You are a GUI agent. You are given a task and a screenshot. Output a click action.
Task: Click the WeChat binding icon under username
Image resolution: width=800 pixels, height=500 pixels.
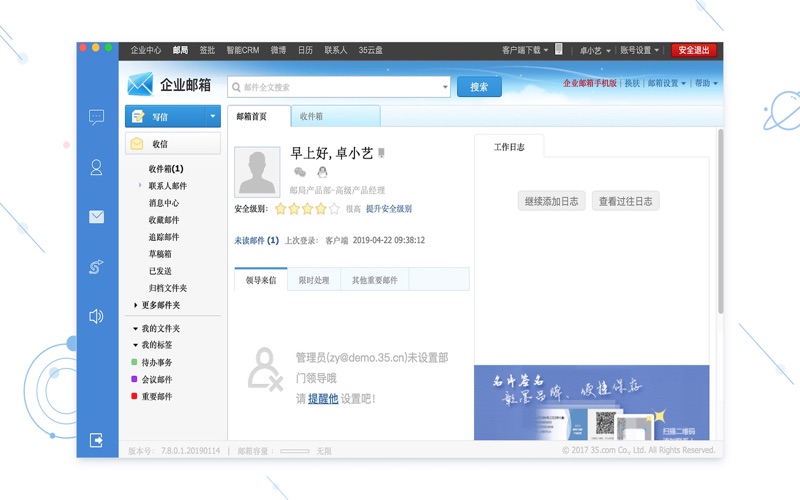tap(300, 172)
